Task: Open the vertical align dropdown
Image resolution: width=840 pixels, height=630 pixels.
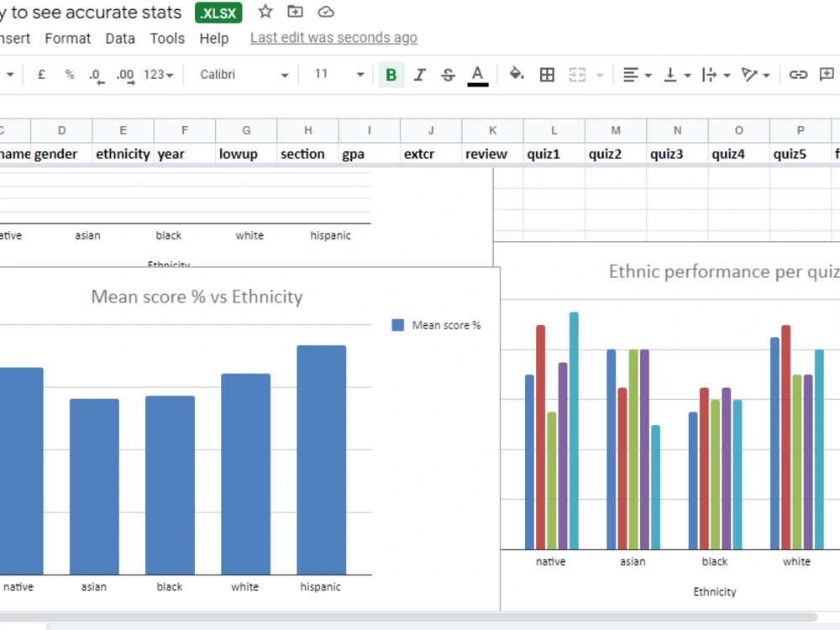Action: tap(676, 75)
